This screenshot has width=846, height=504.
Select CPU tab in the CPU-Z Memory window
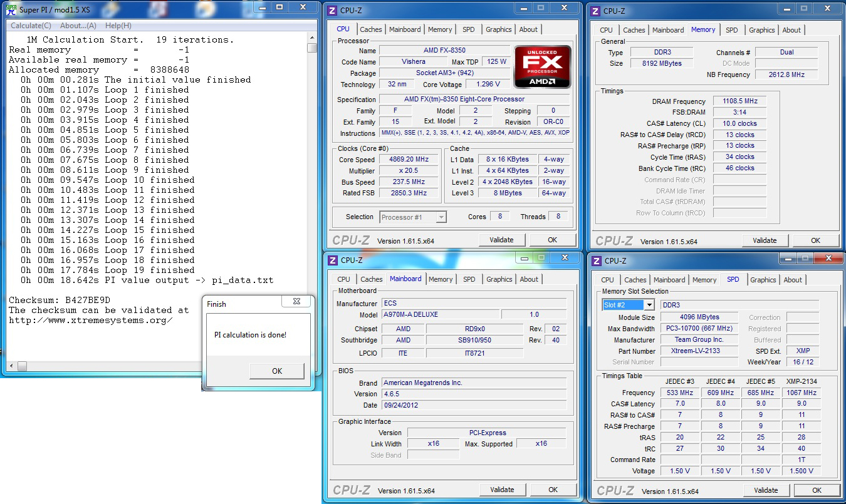607,30
